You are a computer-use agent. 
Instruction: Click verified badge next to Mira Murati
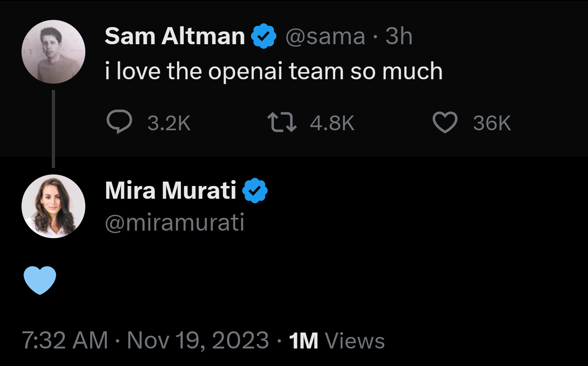pyautogui.click(x=255, y=190)
